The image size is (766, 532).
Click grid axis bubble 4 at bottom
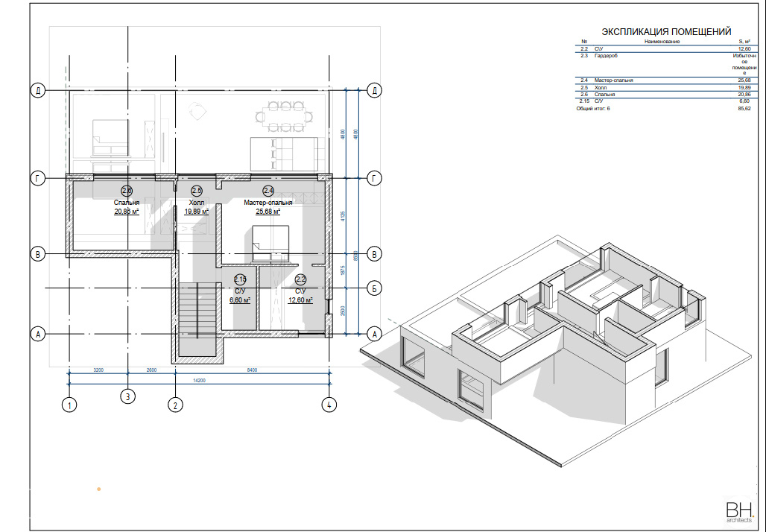coord(329,405)
